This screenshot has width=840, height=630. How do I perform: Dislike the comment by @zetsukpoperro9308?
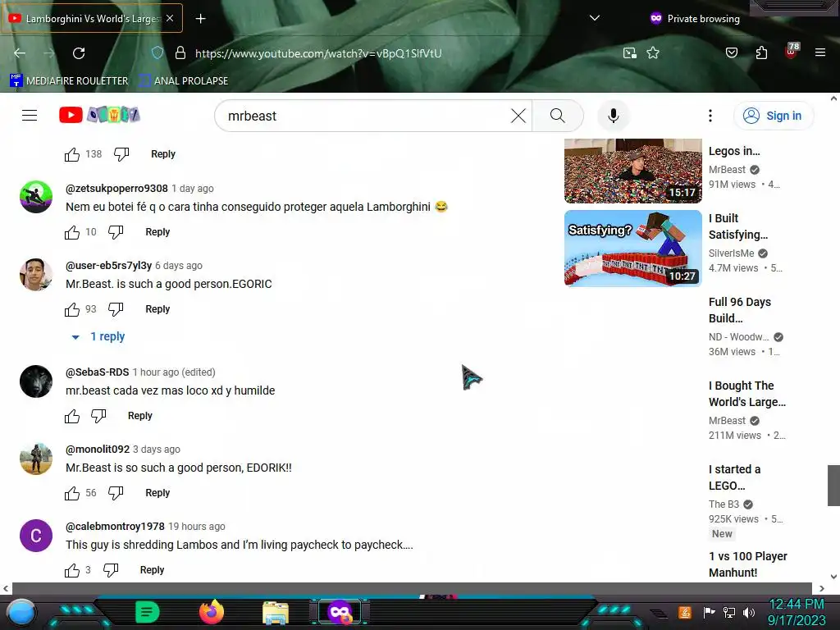point(116,232)
